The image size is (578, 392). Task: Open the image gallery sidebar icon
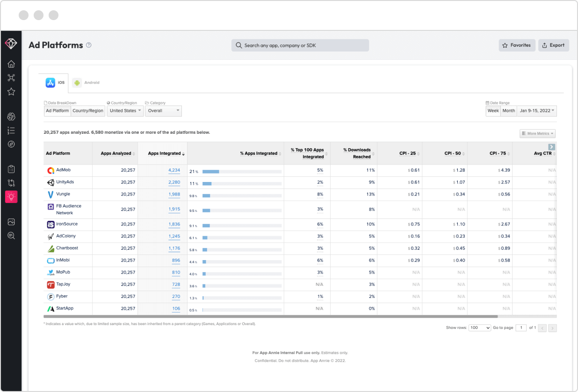[11, 222]
